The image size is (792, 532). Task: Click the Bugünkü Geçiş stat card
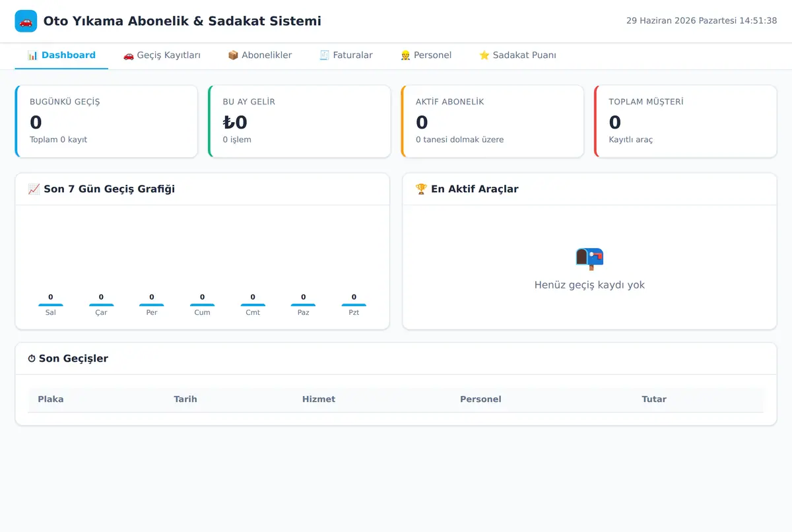(106, 121)
